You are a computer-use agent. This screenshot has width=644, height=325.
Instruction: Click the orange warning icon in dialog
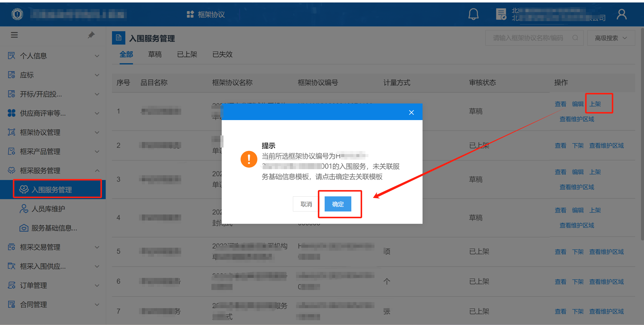click(x=249, y=159)
